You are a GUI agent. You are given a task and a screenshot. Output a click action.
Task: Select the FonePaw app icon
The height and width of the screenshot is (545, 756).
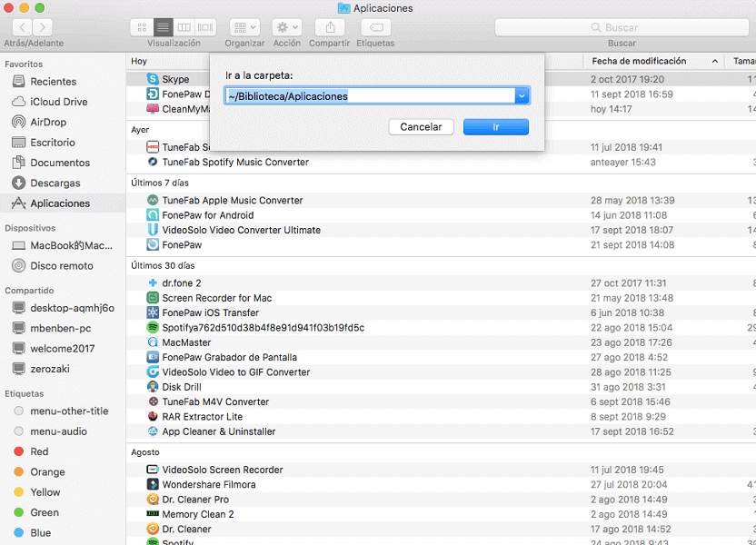point(153,244)
